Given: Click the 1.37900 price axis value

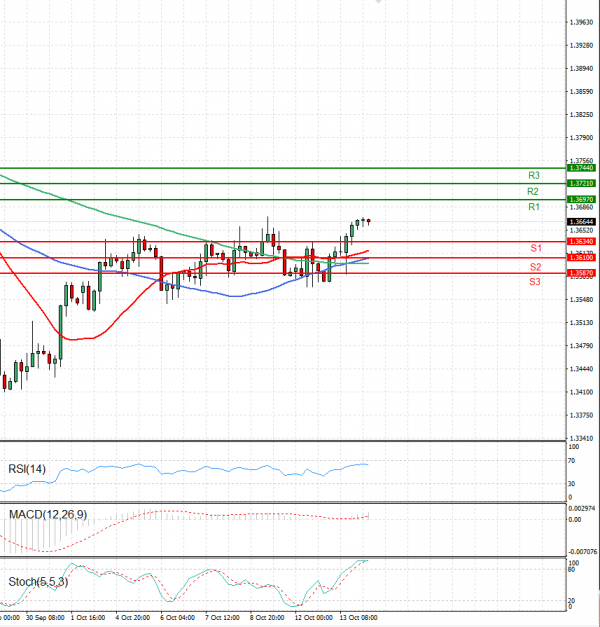Looking at the screenshot, I should [x=581, y=138].
